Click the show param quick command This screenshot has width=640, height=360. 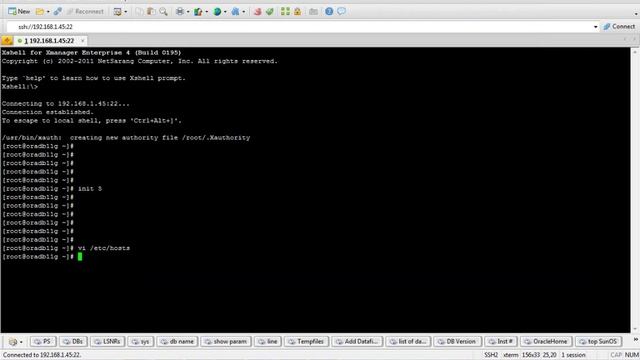point(225,342)
